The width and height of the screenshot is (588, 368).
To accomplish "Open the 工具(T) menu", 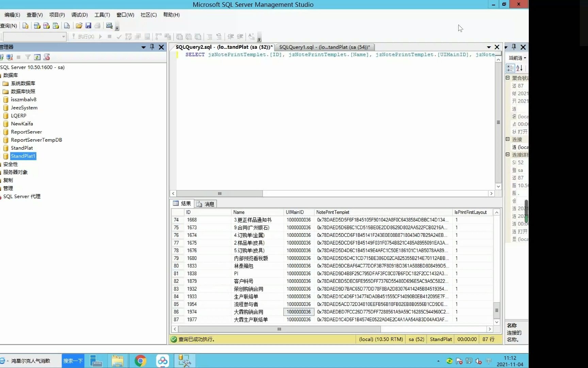I will (102, 15).
